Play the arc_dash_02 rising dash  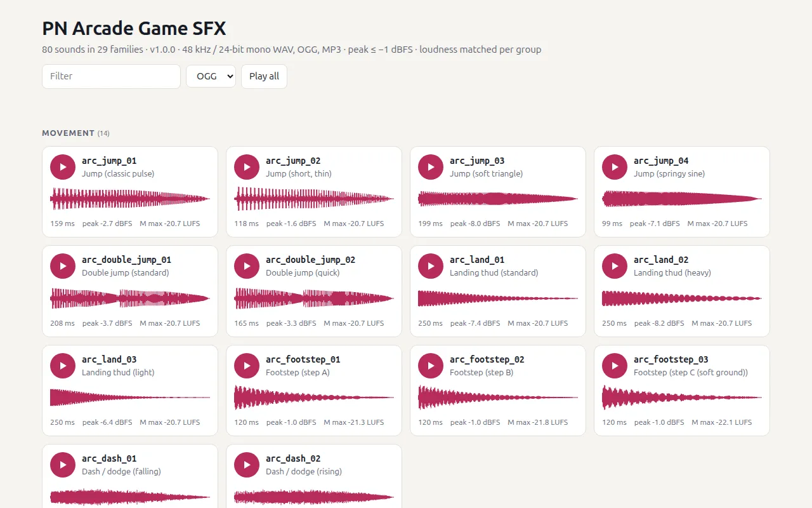(x=247, y=465)
